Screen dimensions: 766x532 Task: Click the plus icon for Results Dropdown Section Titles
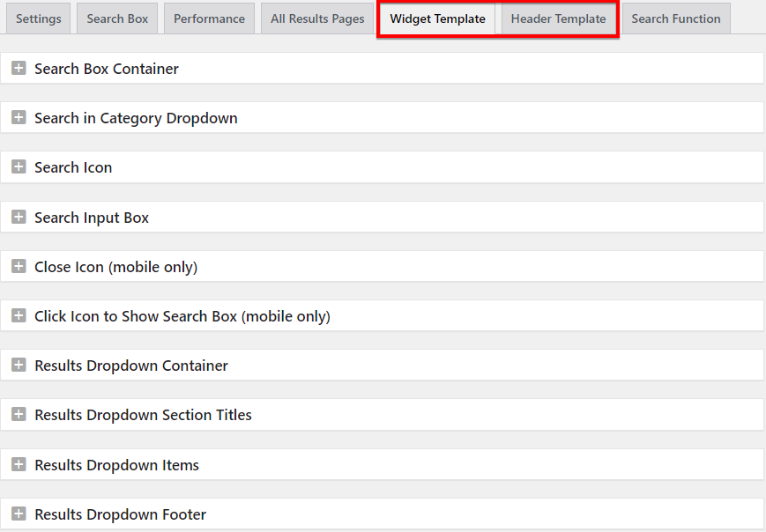pos(19,414)
